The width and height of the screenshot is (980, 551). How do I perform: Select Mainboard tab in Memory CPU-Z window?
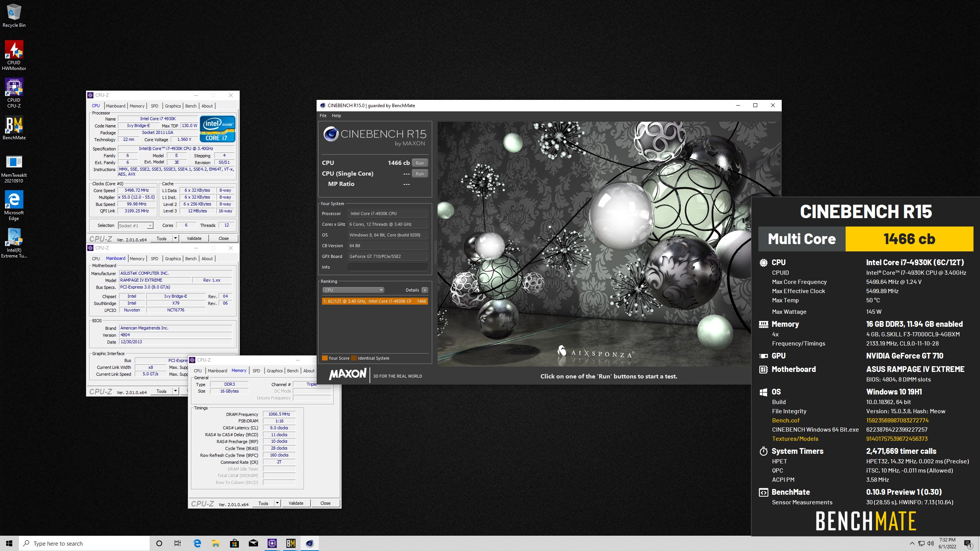(217, 371)
